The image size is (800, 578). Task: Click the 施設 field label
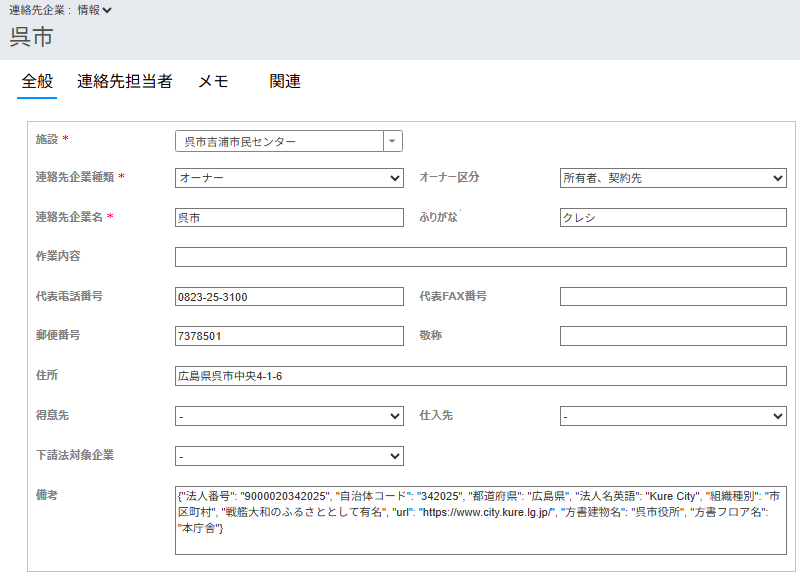click(x=46, y=139)
